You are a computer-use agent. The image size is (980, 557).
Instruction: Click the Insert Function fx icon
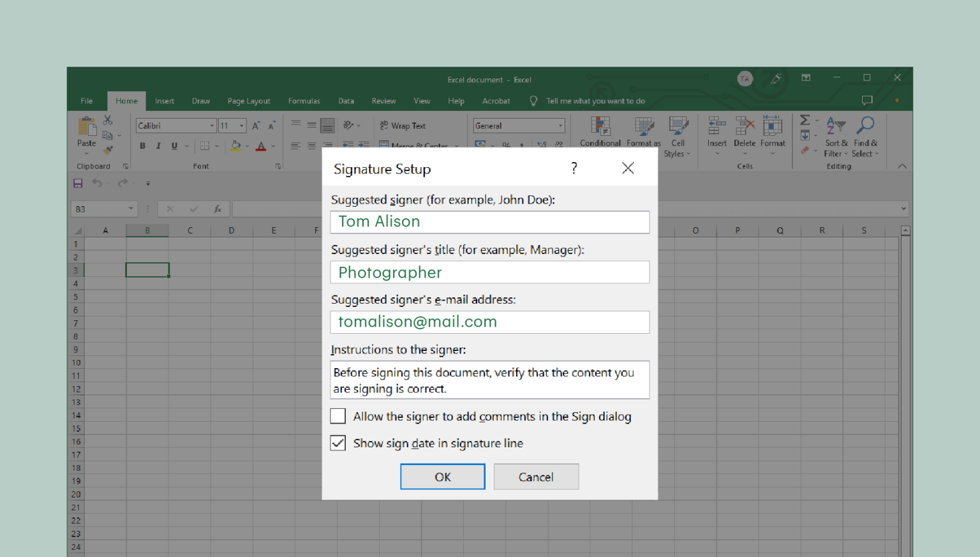(x=218, y=209)
